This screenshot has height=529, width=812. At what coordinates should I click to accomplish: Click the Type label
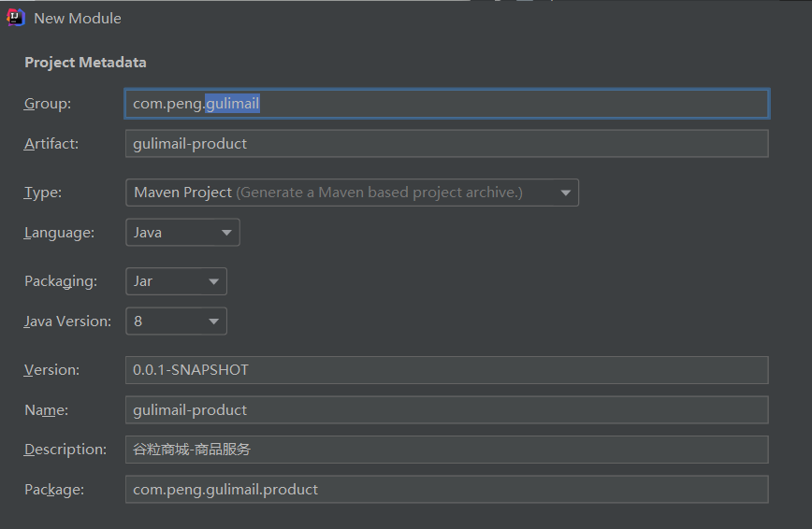[x=43, y=193]
